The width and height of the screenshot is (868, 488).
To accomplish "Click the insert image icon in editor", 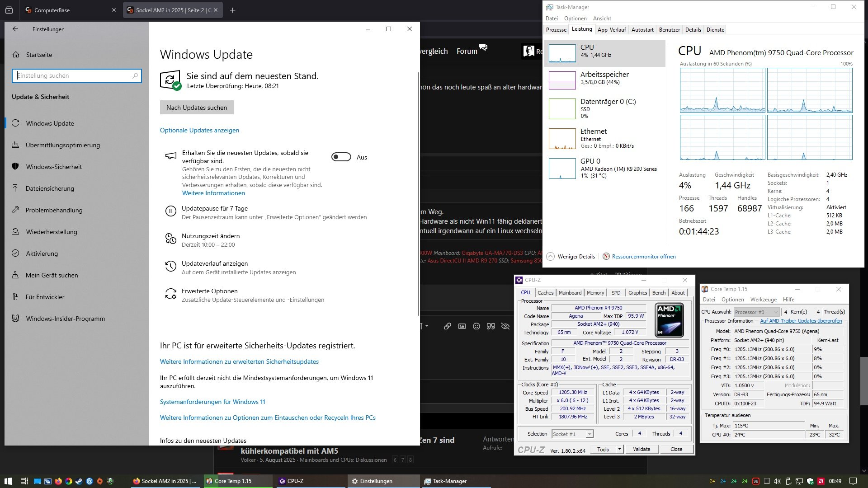I will click(462, 326).
